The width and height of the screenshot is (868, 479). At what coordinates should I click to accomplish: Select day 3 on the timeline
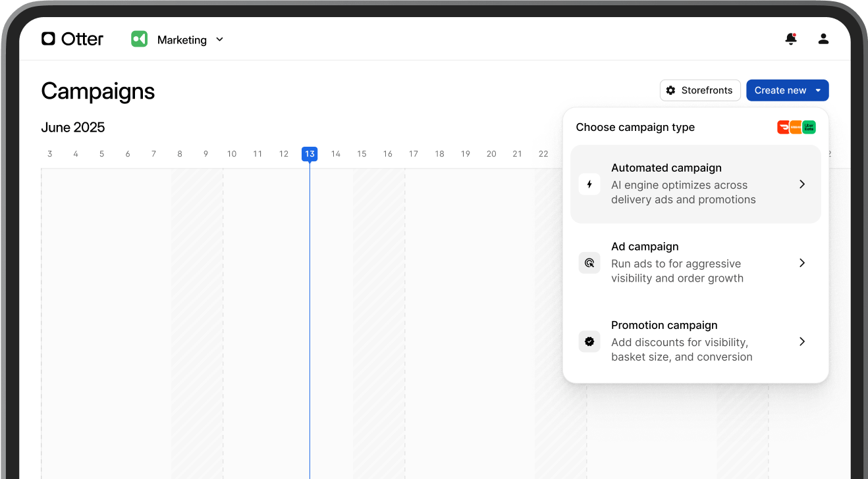point(50,154)
